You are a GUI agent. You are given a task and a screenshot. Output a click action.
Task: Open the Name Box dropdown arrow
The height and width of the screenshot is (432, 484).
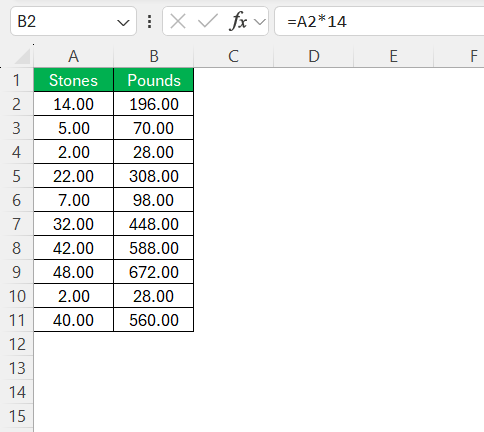[123, 23]
